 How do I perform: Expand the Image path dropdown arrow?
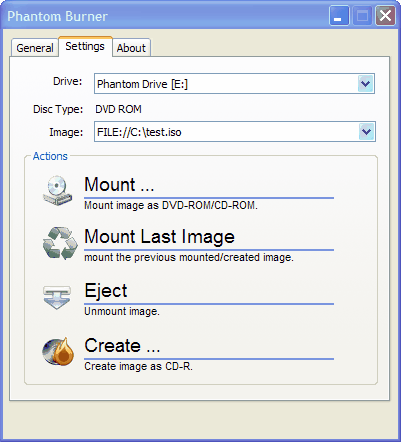coord(366,132)
